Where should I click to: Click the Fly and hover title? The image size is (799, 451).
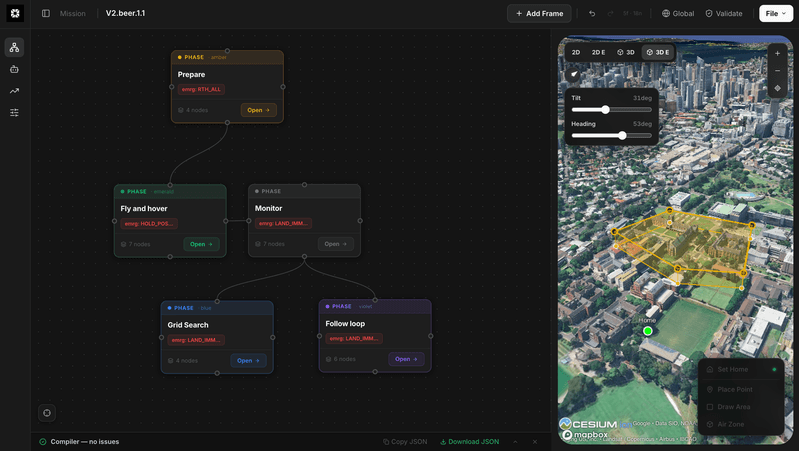point(144,208)
